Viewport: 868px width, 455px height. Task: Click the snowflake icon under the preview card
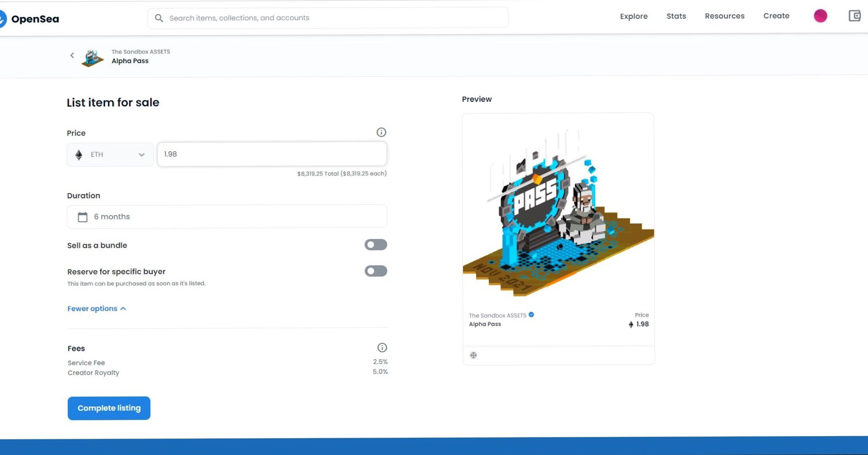[473, 355]
